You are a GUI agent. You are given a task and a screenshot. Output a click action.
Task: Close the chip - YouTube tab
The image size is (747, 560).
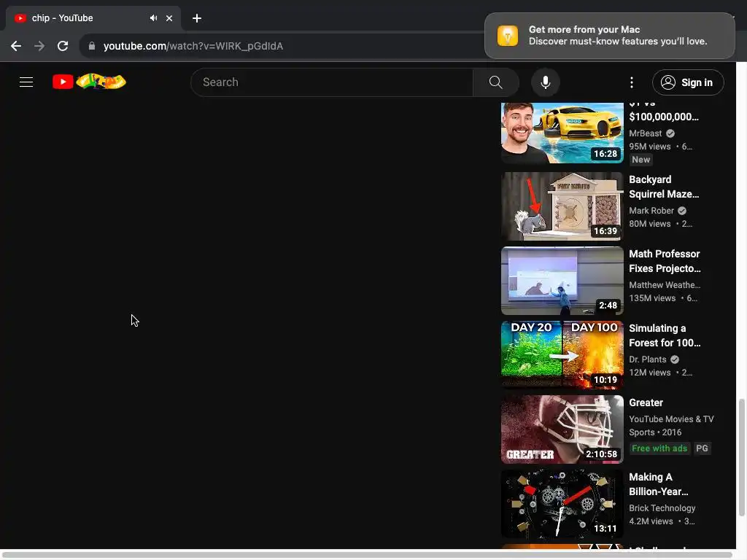(169, 18)
